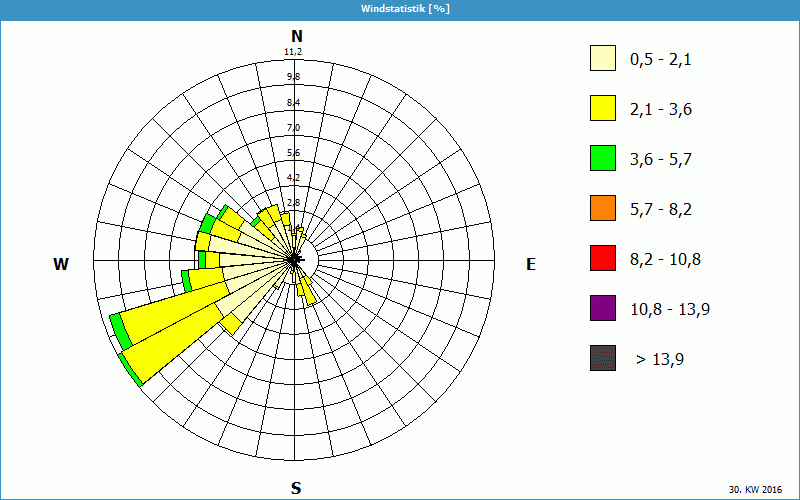
Task: Click the legend label '2,1 - 3,6'
Action: 661,110
